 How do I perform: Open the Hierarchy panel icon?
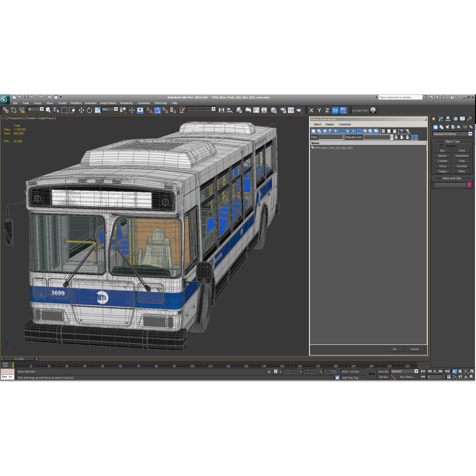[x=448, y=118]
